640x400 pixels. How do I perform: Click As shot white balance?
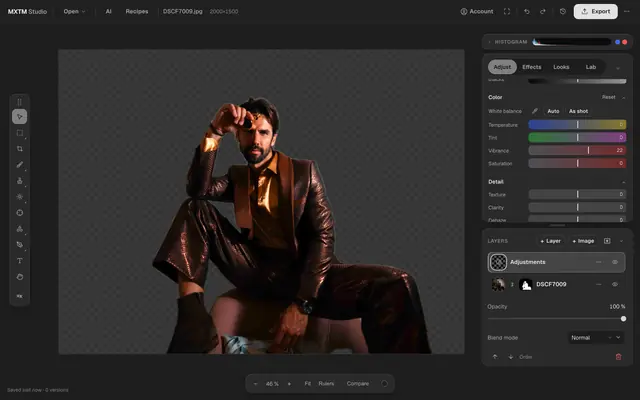pos(578,111)
